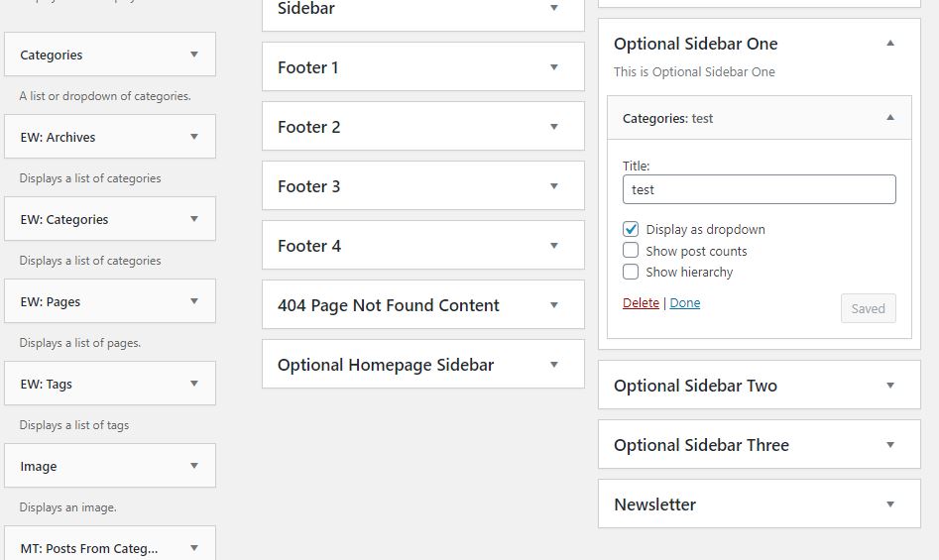Screen dimensions: 939x560
Task: Uncheck Display as dropdown option
Action: point(631,229)
